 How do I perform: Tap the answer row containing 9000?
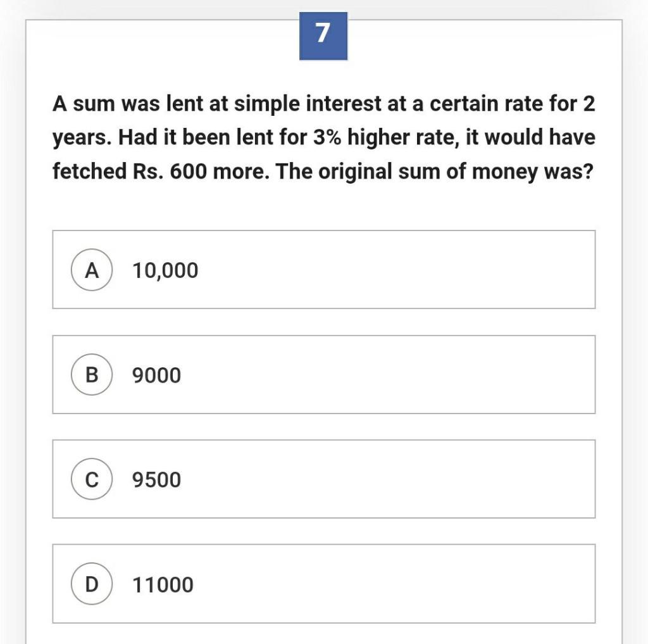(323, 374)
